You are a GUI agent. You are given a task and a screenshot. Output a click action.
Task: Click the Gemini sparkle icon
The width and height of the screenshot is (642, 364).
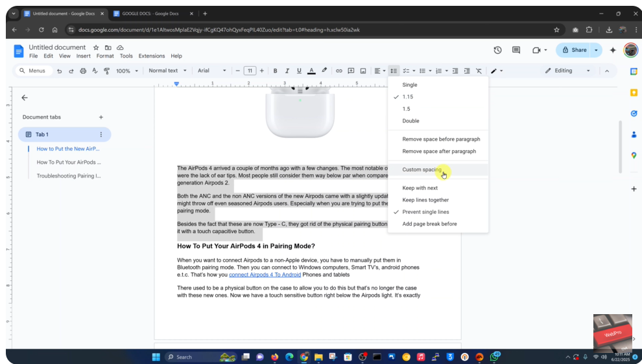coord(613,50)
